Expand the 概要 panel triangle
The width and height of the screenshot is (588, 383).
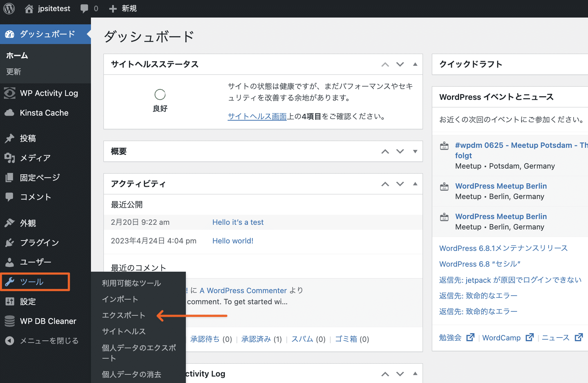tap(415, 151)
